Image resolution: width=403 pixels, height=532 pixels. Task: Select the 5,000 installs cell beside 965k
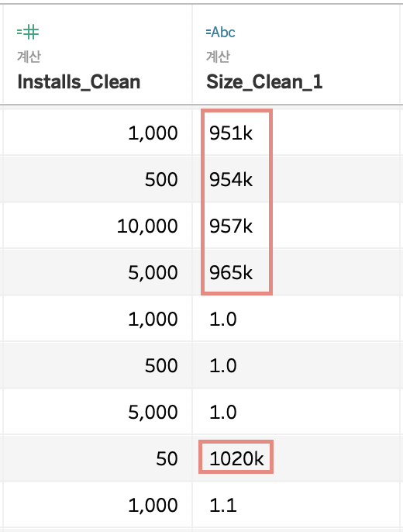(153, 272)
